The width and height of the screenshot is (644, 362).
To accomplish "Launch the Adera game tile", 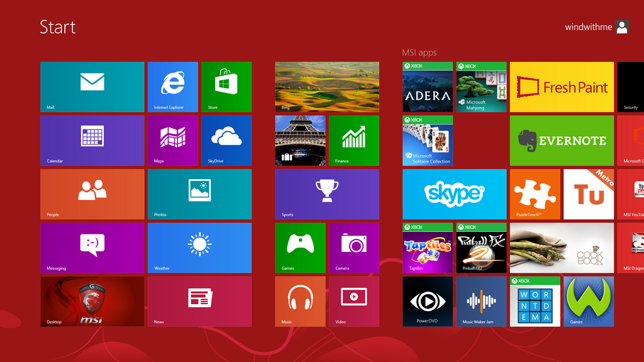I will point(428,87).
